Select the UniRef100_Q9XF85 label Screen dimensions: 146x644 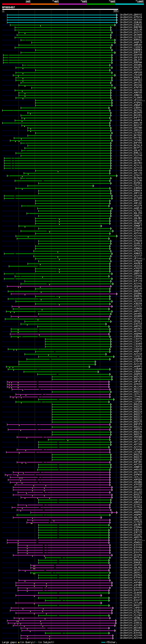(131, 55)
